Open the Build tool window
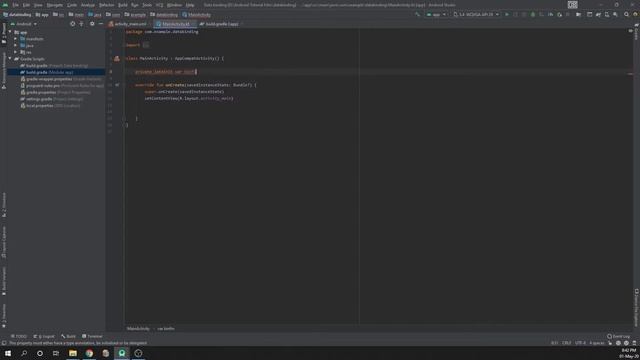Screen dimensions: 640x360 pyautogui.click(x=69, y=336)
